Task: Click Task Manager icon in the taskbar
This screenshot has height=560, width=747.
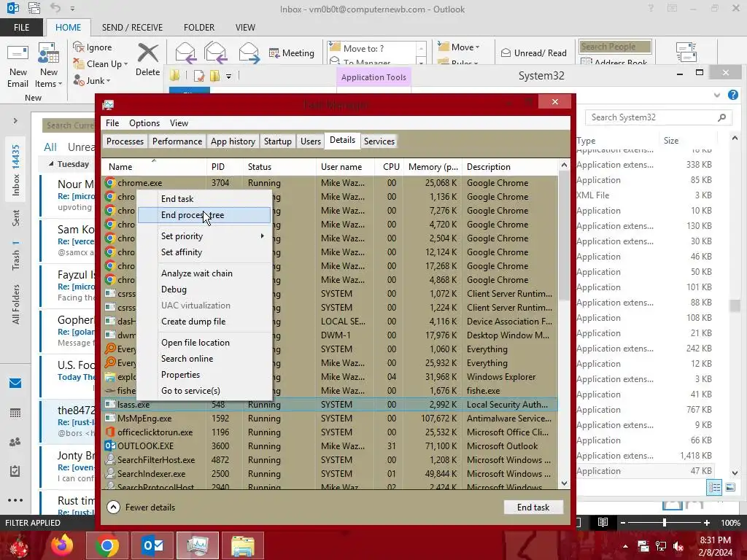Action: 198,545
